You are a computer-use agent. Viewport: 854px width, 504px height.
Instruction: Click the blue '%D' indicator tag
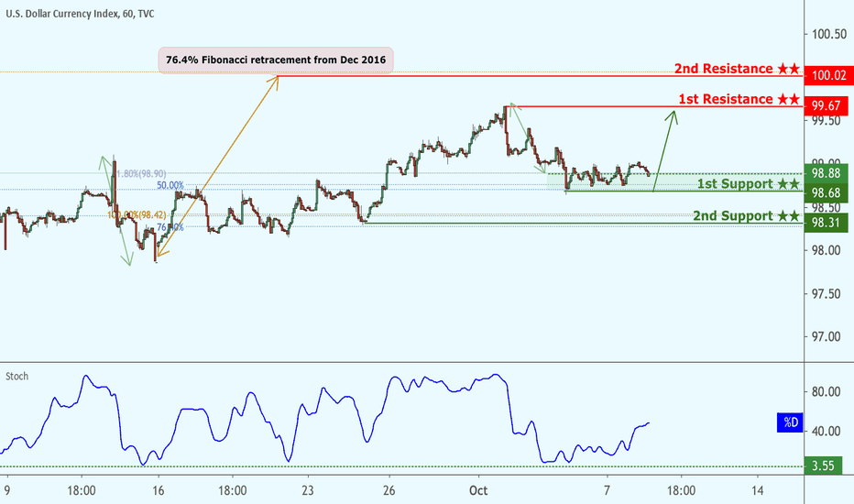tap(790, 422)
